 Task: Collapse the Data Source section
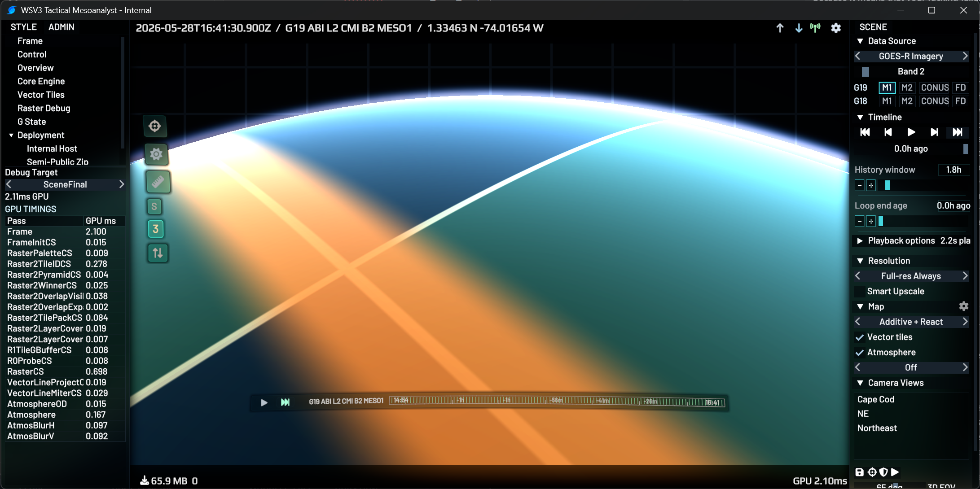click(860, 41)
